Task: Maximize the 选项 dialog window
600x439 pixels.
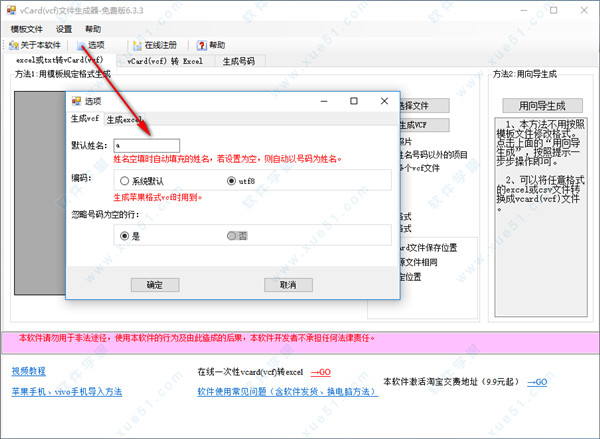Action: 353,101
